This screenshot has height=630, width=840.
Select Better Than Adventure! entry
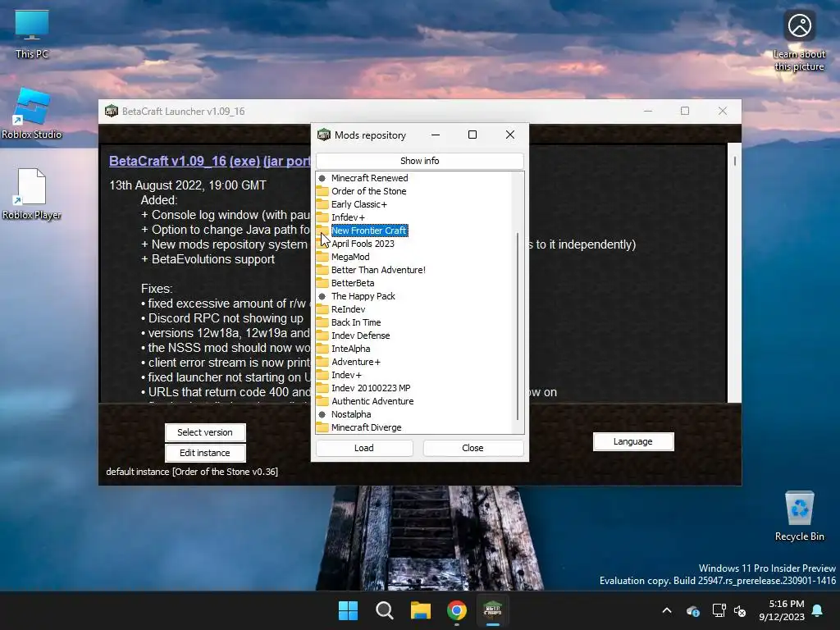pos(378,270)
